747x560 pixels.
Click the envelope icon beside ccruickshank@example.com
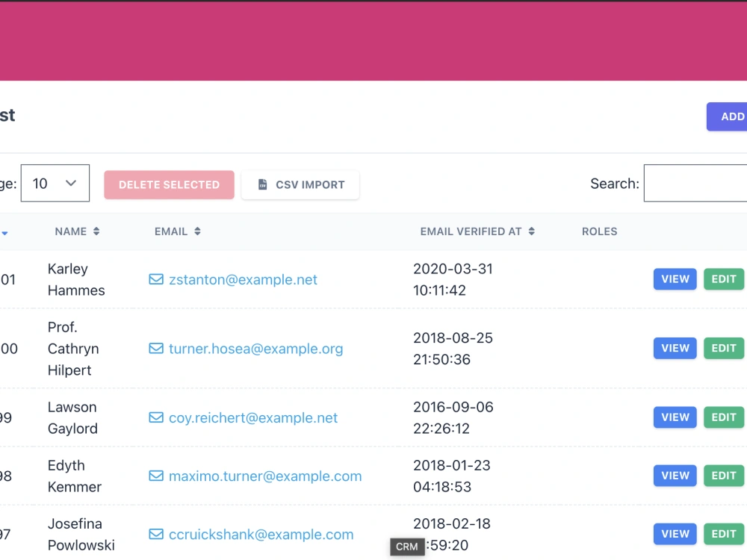(155, 534)
